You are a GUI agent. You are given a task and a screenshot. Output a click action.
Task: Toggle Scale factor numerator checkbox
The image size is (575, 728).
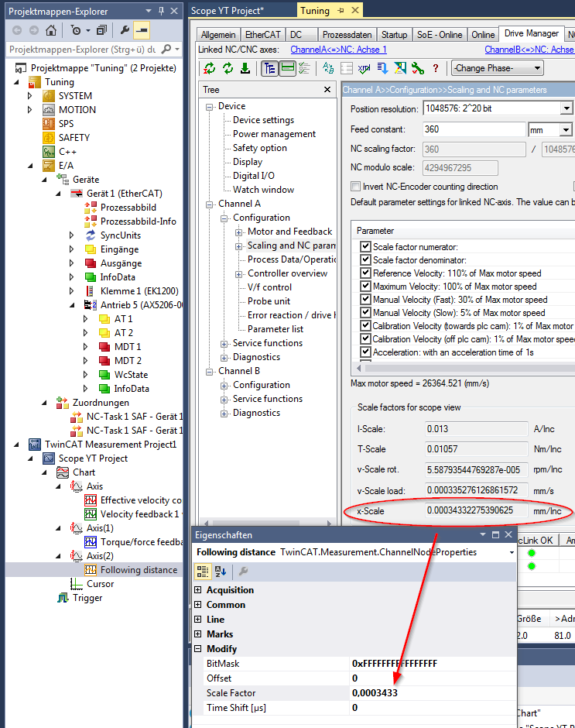[x=366, y=246]
